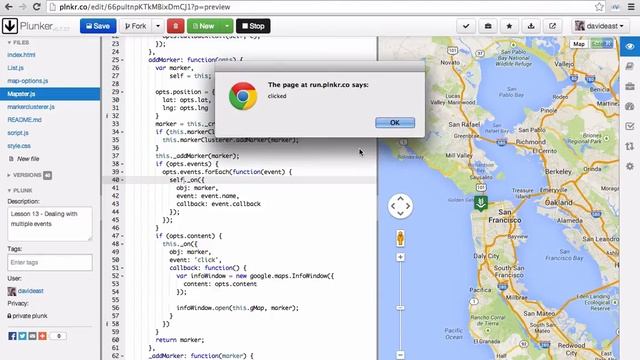Share on Google Plus icon
Screen dimensions: 640x360
tap(42, 336)
